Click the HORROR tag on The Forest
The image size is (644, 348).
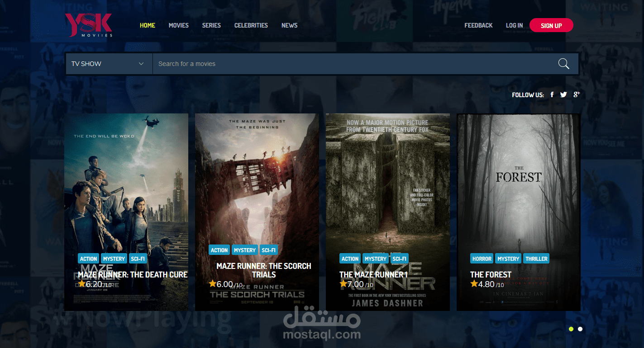[482, 259]
